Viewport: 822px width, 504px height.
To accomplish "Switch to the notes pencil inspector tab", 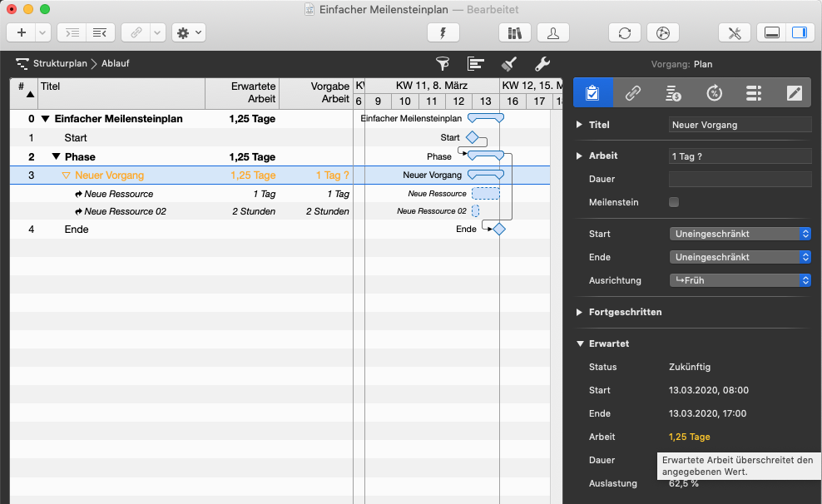I will (x=795, y=92).
